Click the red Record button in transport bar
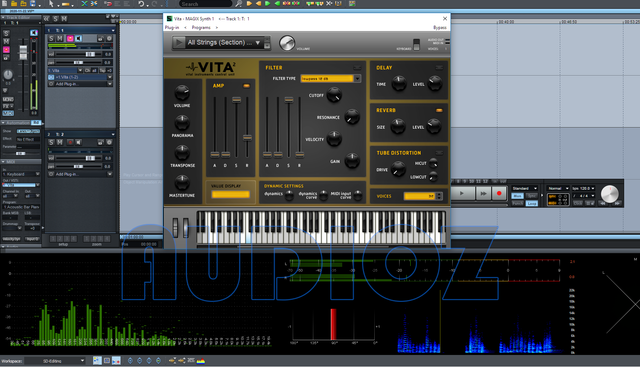The height and width of the screenshot is (367, 640). (499, 194)
